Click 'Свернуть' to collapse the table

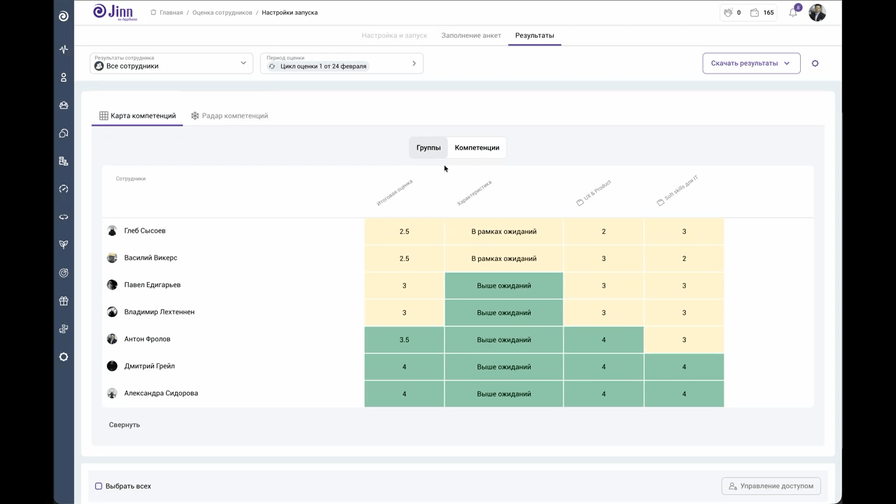click(124, 425)
